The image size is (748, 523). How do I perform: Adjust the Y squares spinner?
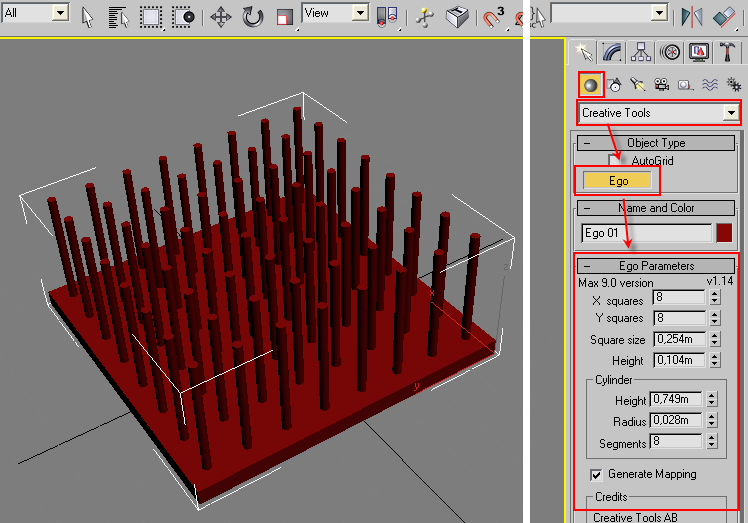pos(715,318)
